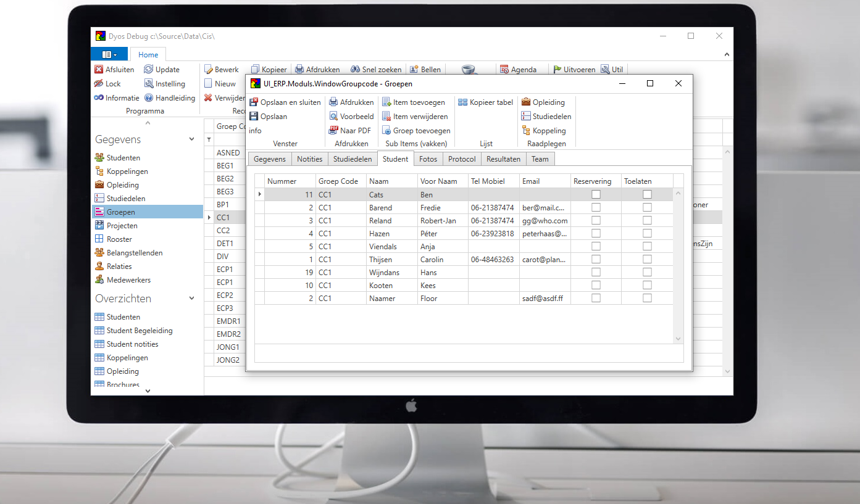Image resolution: width=860 pixels, height=504 pixels.
Task: Click the info button in Venster group
Action: (x=255, y=131)
